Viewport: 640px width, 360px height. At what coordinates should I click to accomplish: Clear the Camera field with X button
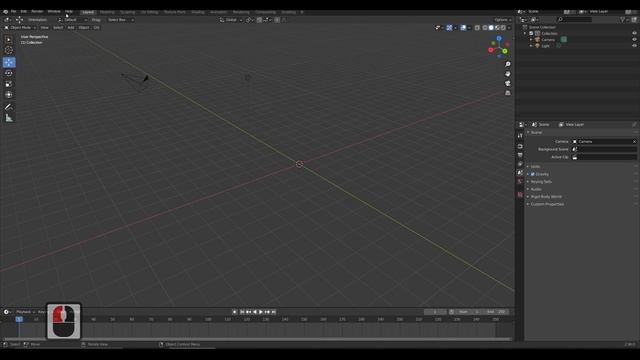click(634, 142)
